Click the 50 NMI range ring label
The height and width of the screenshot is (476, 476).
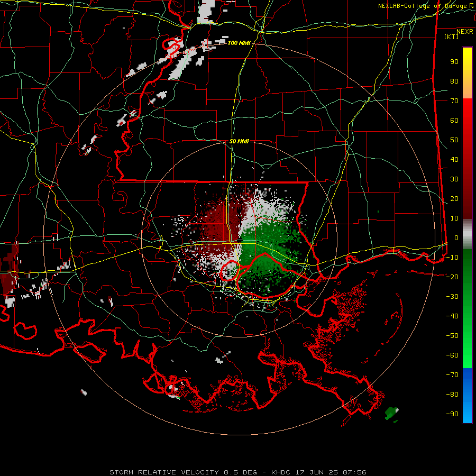coord(239,141)
